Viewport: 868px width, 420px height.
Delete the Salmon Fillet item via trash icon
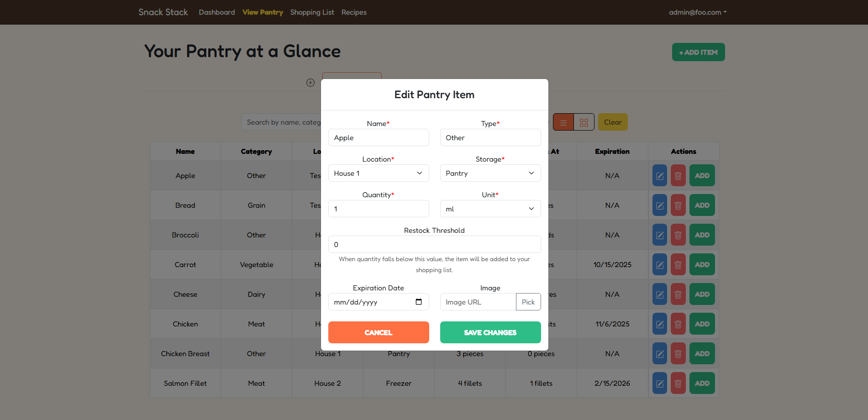tap(678, 383)
